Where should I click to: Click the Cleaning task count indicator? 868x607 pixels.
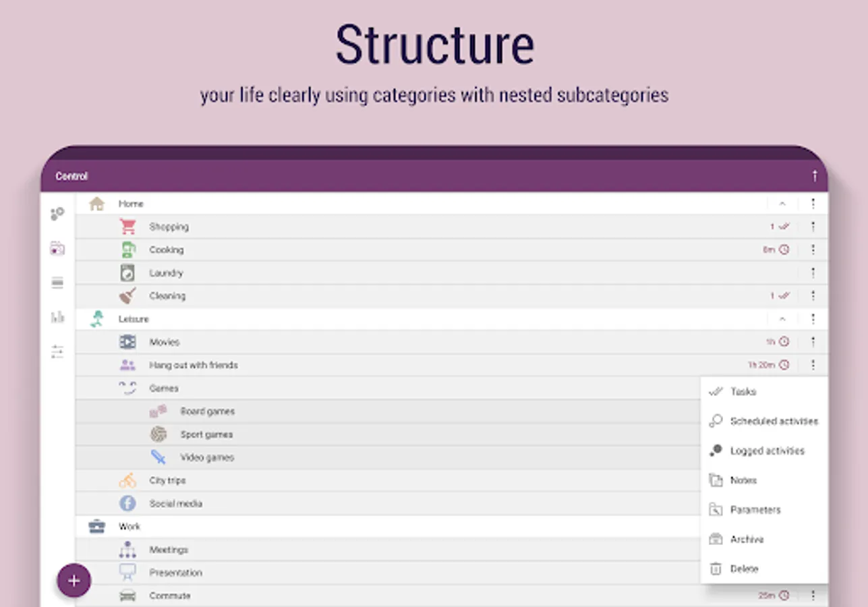point(780,295)
